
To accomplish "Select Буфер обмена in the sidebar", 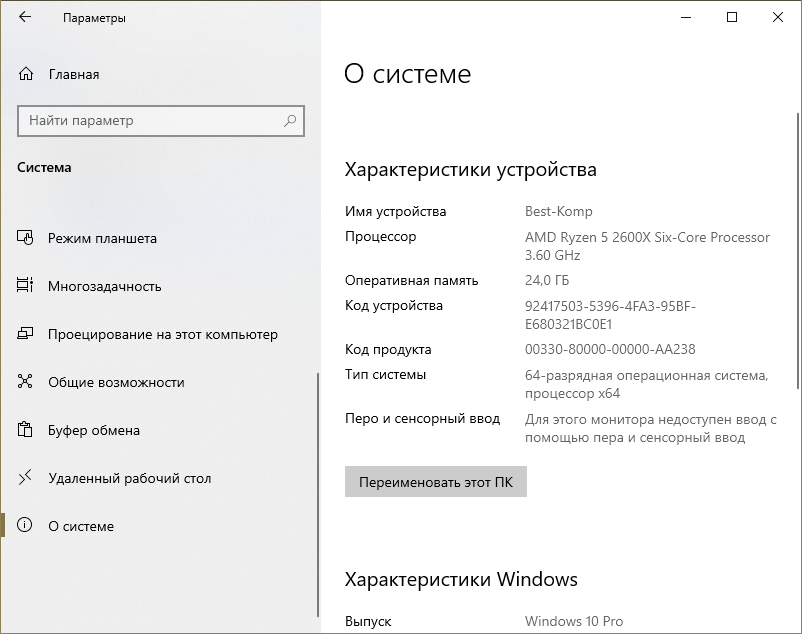I will pos(94,431).
